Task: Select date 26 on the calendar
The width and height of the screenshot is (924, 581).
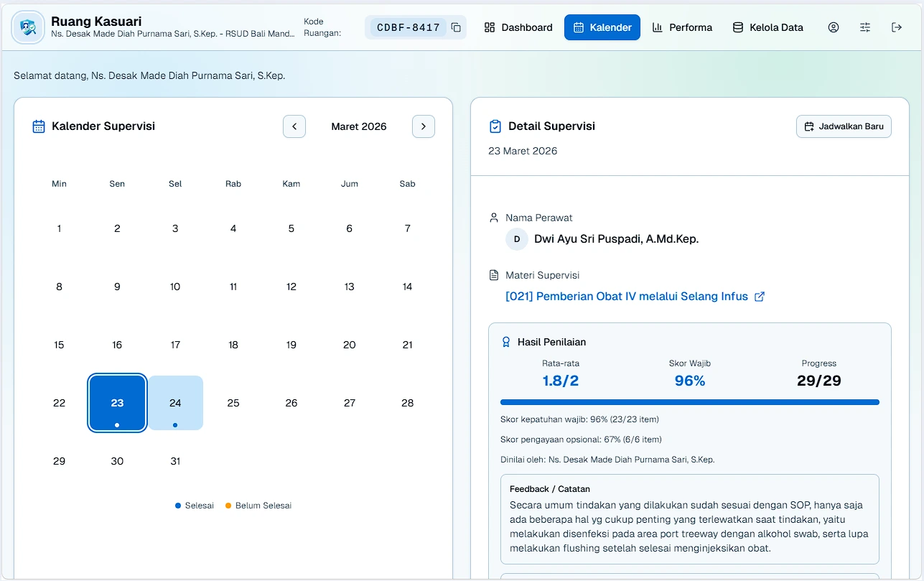Action: point(291,403)
